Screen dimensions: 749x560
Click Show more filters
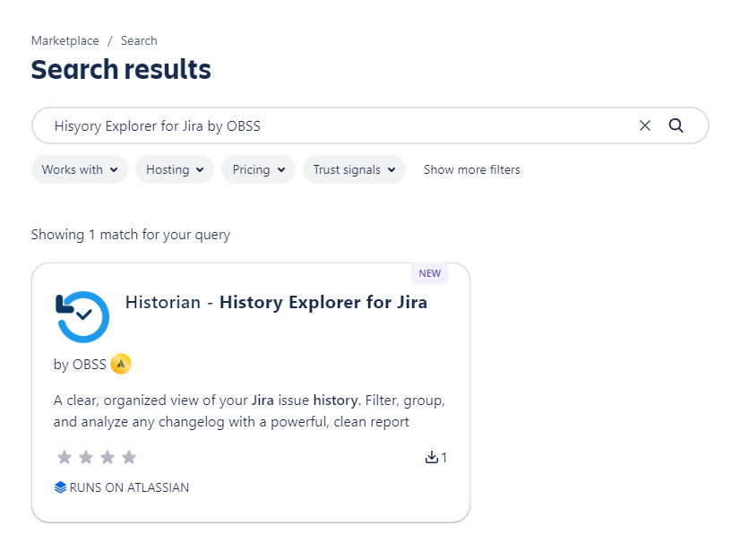[x=471, y=169]
